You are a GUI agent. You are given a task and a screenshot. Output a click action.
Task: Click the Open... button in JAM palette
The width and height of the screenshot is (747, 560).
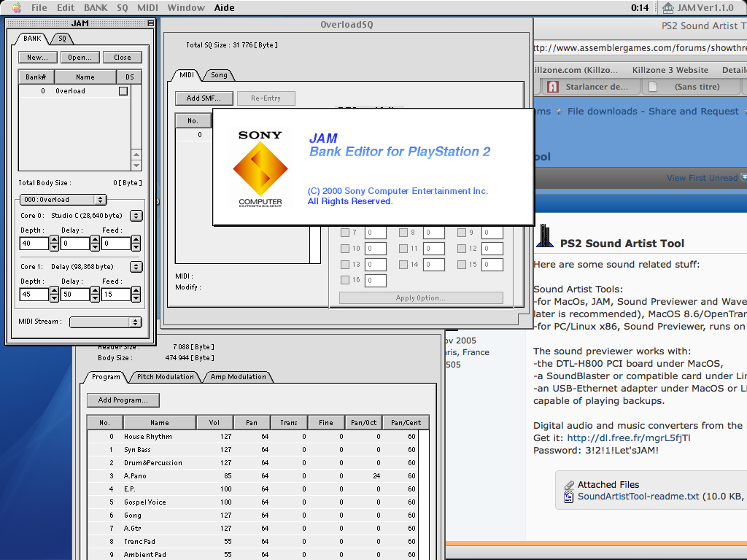tap(80, 57)
